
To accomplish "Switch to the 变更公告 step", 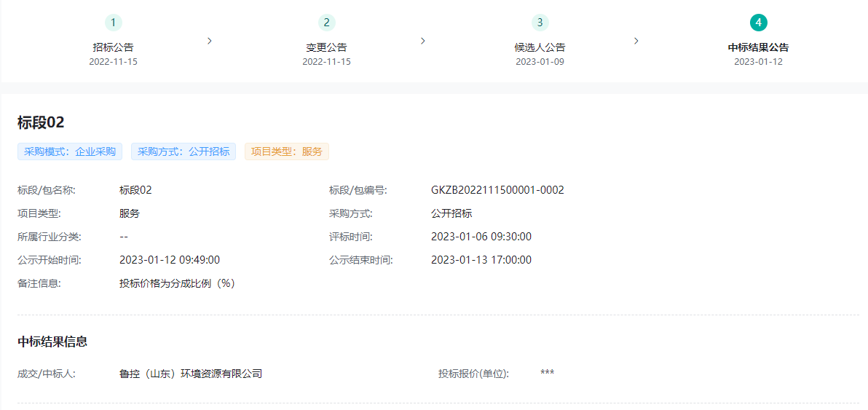I will [x=326, y=47].
